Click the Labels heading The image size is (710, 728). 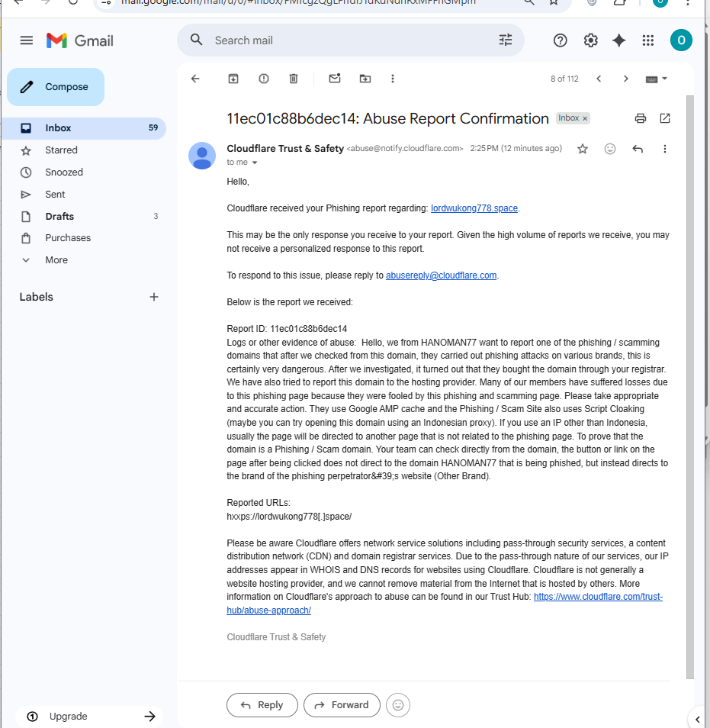tap(36, 297)
